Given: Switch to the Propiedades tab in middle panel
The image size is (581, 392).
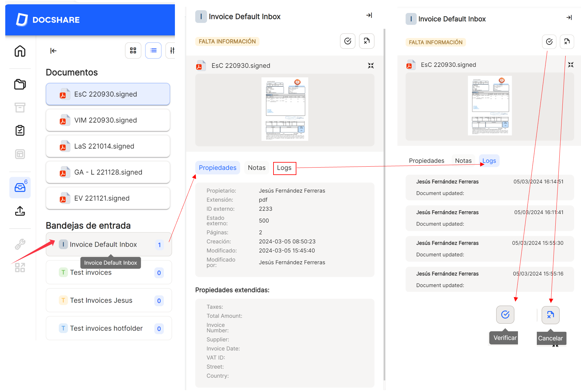Looking at the screenshot, I should [x=218, y=168].
